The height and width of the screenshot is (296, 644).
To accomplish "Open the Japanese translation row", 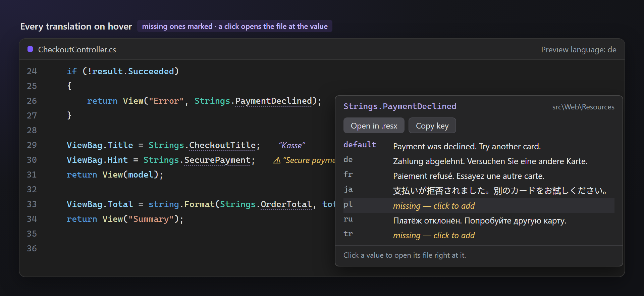I will [479, 191].
